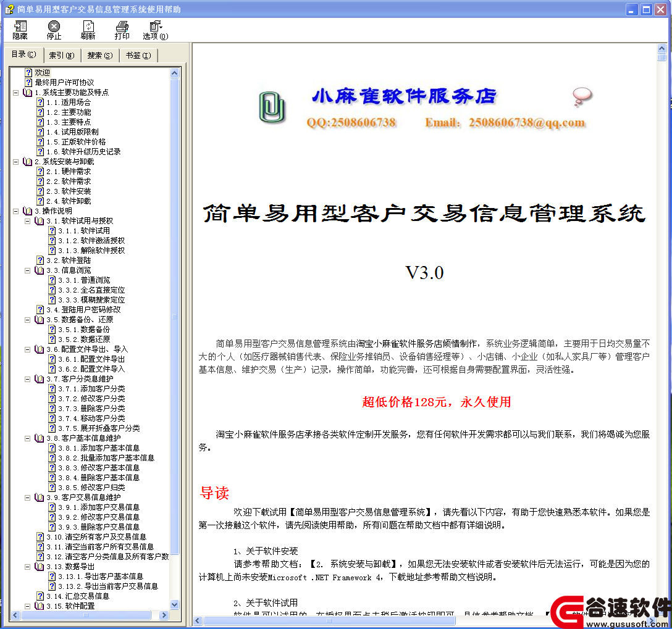Screen dimensions: 672x629
Task: Collapse the 1.系统主要功能及特点 tree node
Action: (16, 93)
